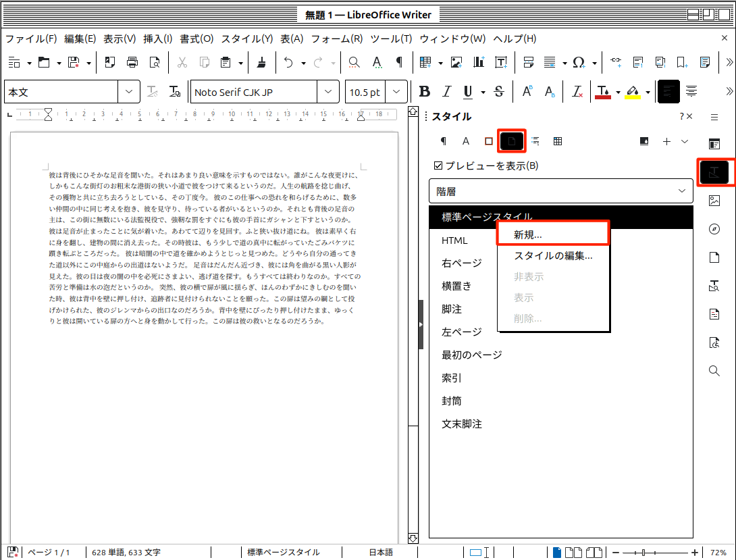The image size is (736, 560).
Task: Select Book view layout in status bar
Action: pyautogui.click(x=594, y=553)
